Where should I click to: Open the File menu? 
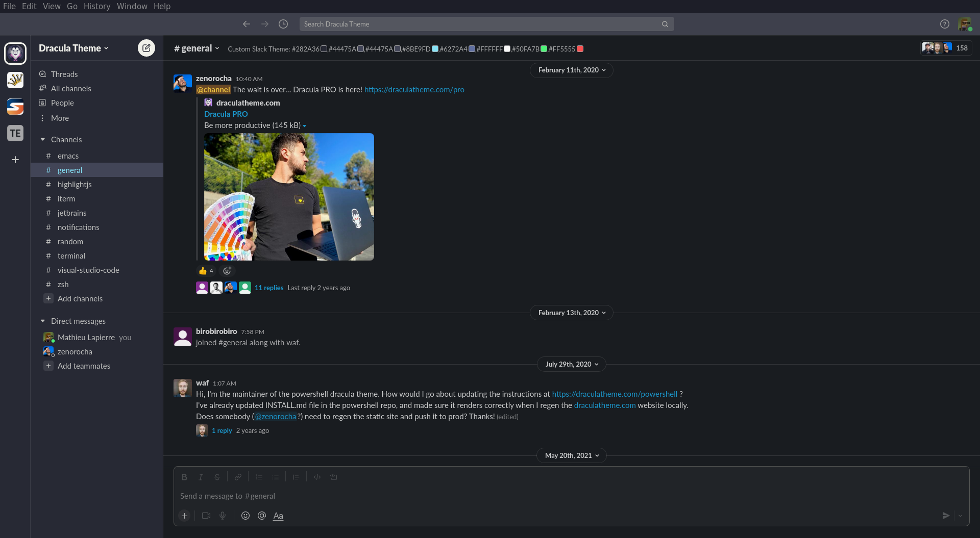pos(9,6)
